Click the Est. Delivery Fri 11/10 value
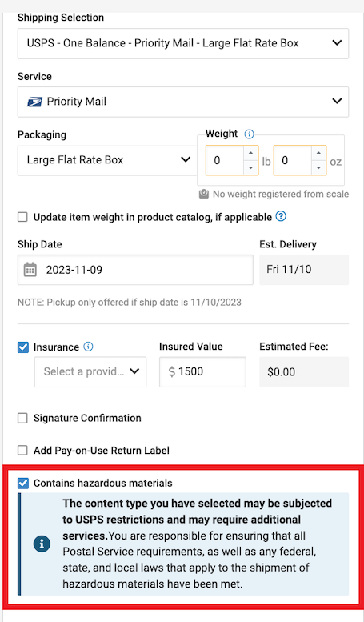This screenshot has height=622, width=364. coord(304,270)
